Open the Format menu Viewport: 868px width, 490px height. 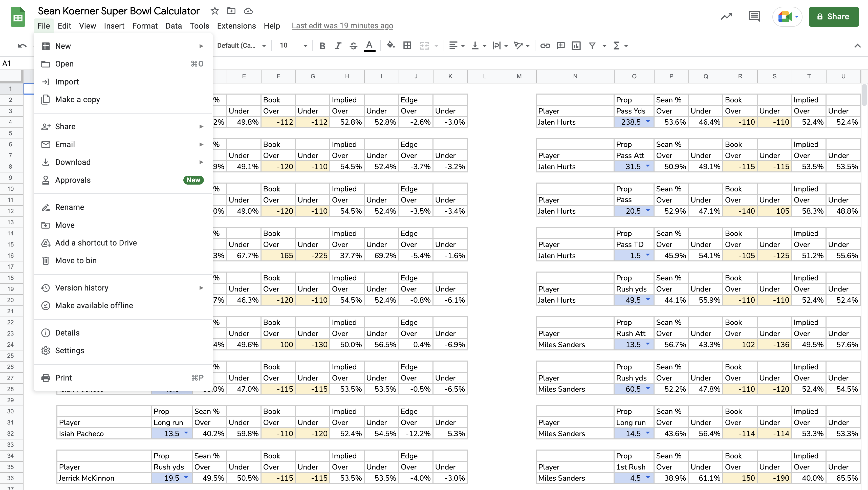coord(145,26)
